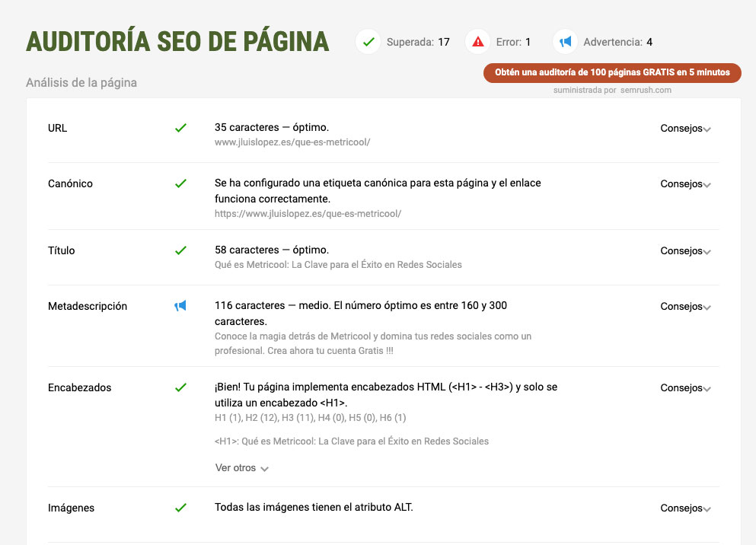The height and width of the screenshot is (545, 756).
Task: Open the semrush.com provider link
Action: 646,90
